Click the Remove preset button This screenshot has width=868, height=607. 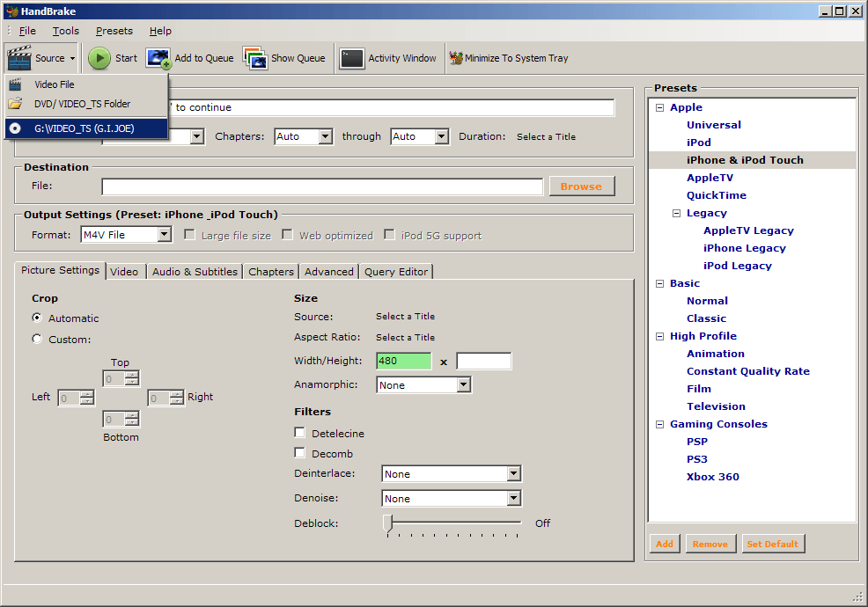(710, 544)
